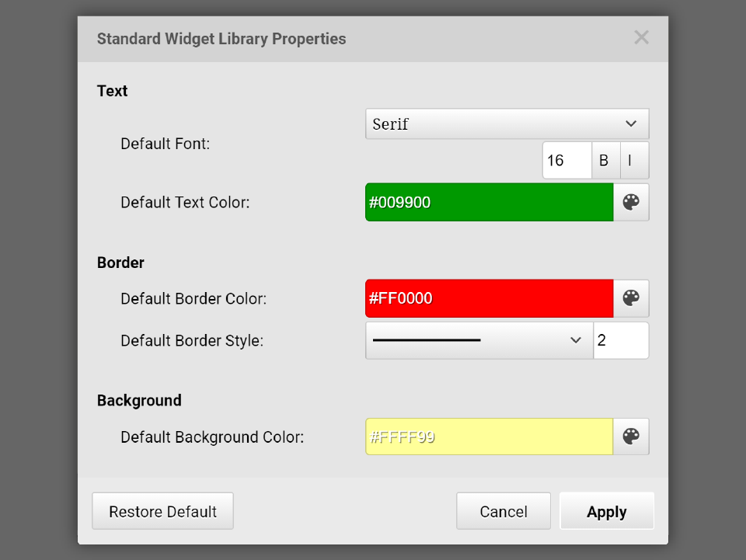Select the red #FF0000 border color field
Image resolution: width=746 pixels, height=560 pixels.
click(x=489, y=298)
